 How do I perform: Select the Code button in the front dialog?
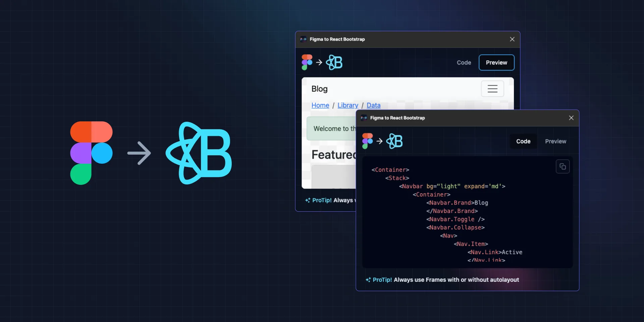tap(523, 141)
